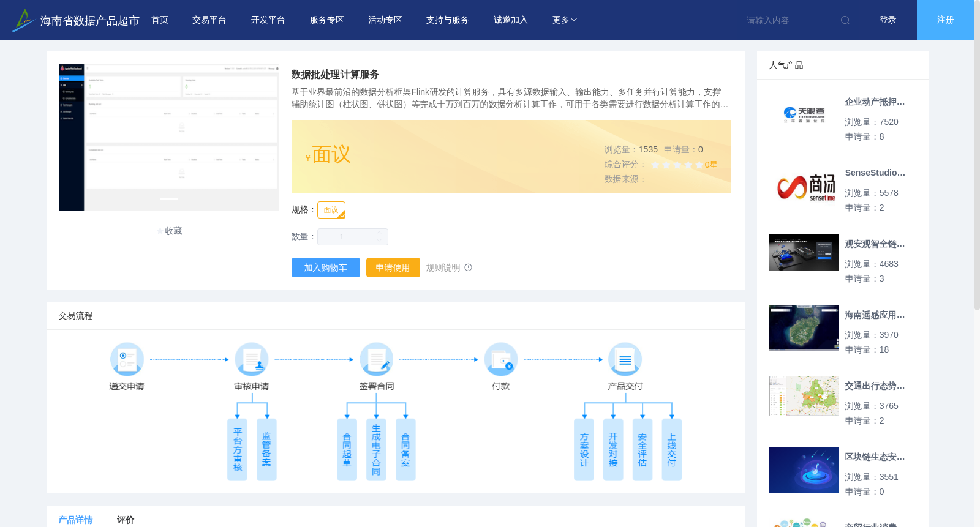Open the 海南遥感应用 map thumbnail

pos(804,327)
